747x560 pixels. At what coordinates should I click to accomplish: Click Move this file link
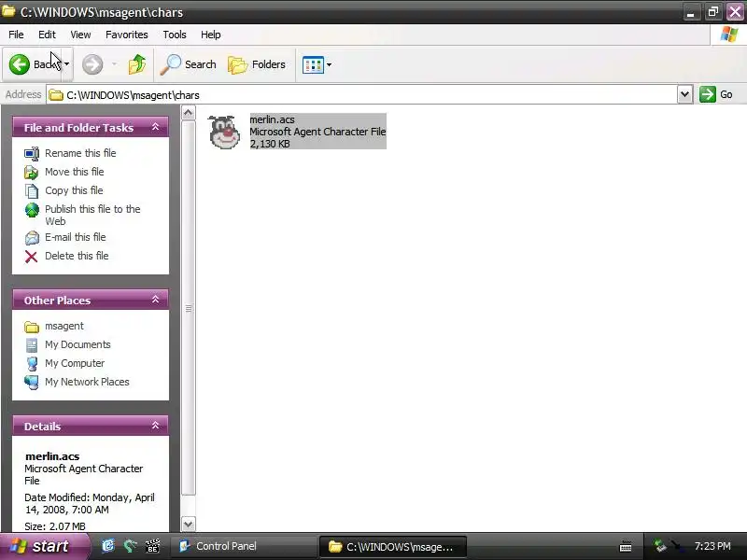click(75, 172)
